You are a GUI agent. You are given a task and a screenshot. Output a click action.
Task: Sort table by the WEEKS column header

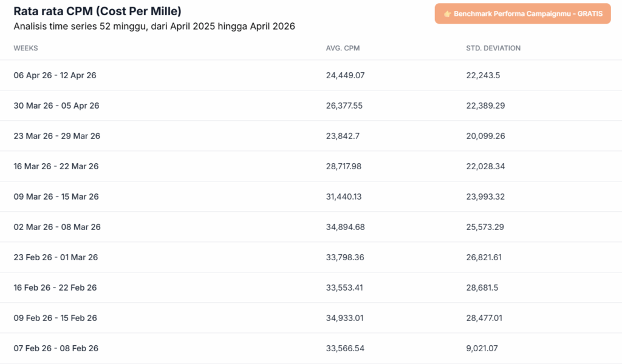pos(26,48)
